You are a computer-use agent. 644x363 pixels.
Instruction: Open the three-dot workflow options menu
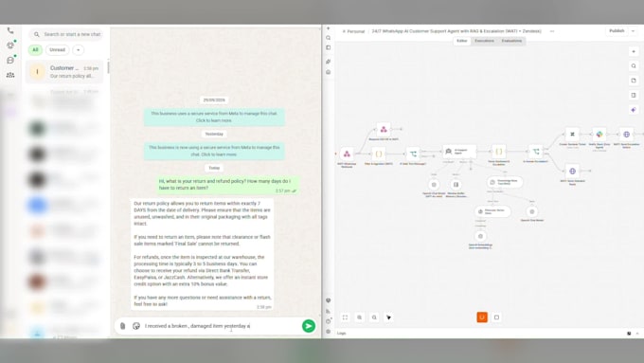pos(552,31)
